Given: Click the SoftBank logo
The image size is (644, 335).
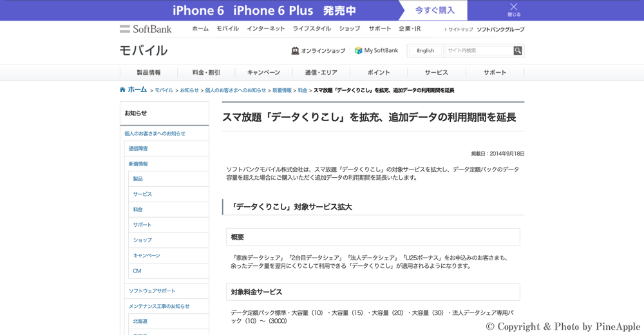Looking at the screenshot, I should 146,29.
